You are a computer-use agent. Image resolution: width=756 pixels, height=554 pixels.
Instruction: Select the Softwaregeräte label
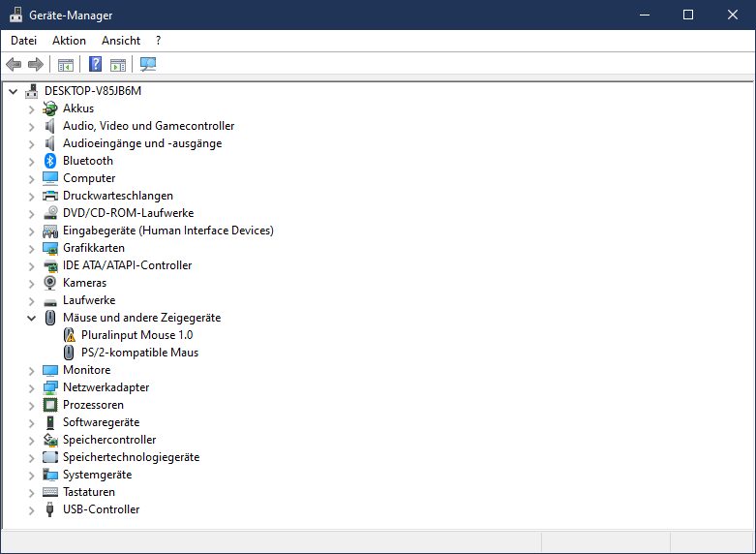(102, 422)
